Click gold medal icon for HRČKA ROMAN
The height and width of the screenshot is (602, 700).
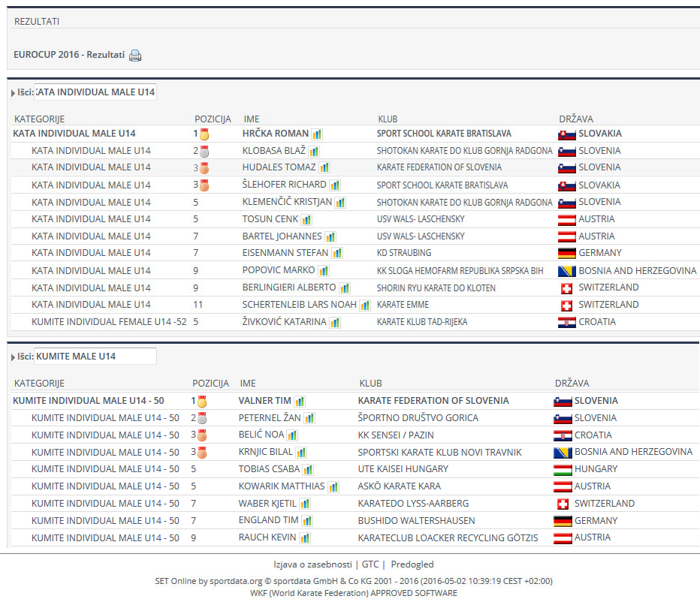click(x=204, y=134)
